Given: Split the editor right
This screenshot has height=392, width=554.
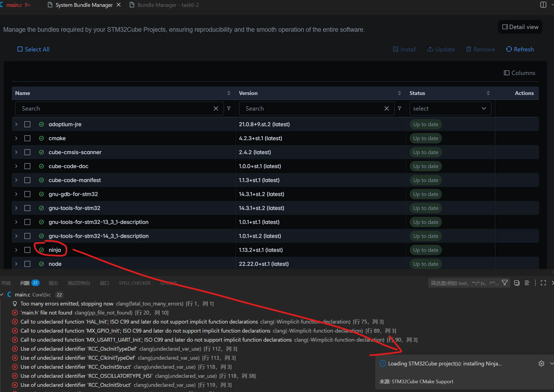Looking at the screenshot, I should 543,5.
